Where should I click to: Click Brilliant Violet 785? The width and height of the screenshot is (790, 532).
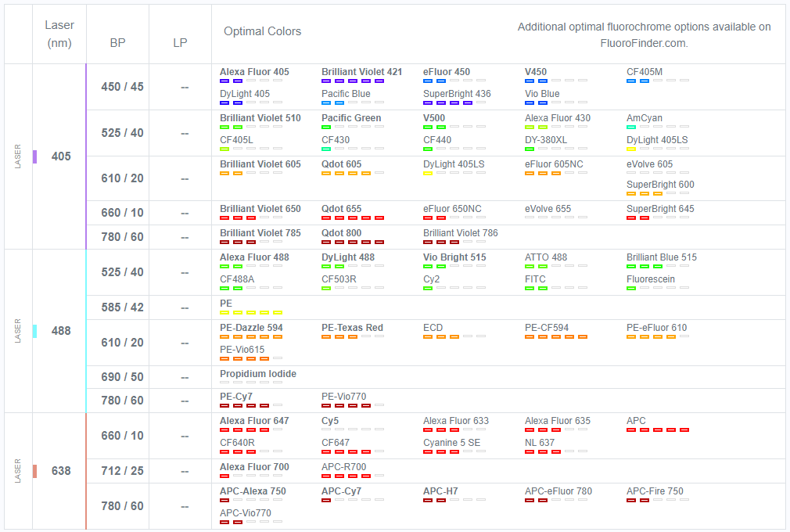click(260, 233)
